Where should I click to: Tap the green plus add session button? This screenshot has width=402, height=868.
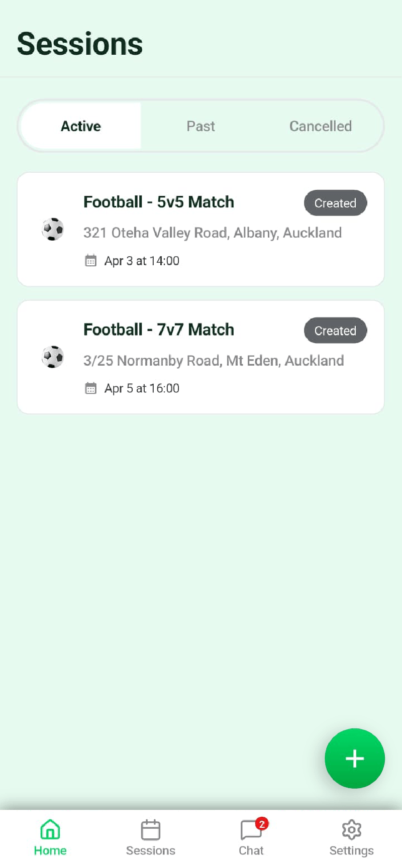(355, 758)
